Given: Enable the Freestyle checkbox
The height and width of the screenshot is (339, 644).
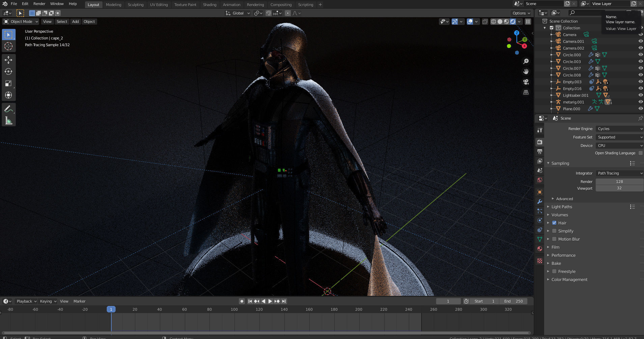Looking at the screenshot, I should tap(554, 271).
